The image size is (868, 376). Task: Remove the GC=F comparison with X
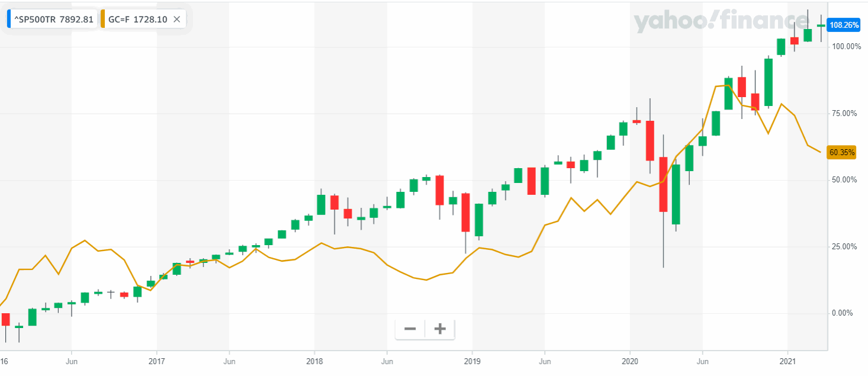(x=176, y=19)
